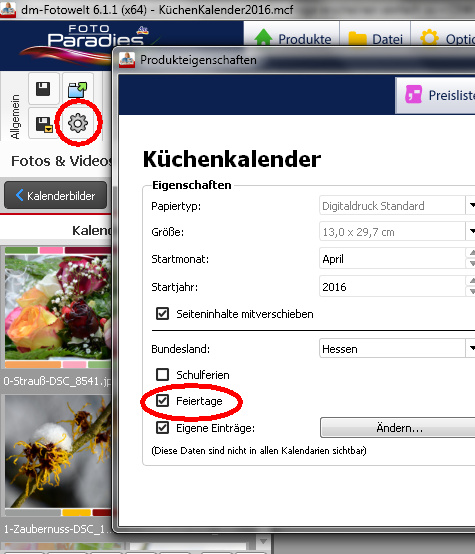Click the save floppy disk icon
Image resolution: width=475 pixels, height=554 pixels.
click(43, 89)
